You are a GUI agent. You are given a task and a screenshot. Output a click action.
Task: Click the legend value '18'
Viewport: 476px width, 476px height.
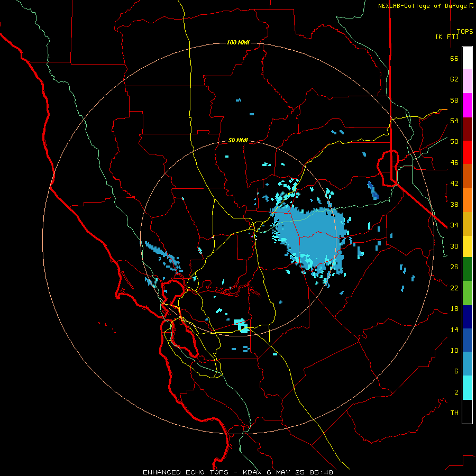[x=454, y=309]
